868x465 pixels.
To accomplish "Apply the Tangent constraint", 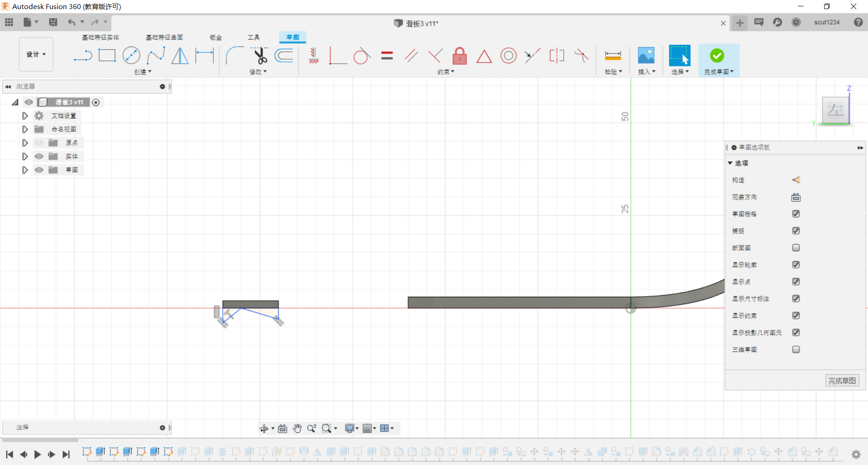I will pyautogui.click(x=362, y=56).
